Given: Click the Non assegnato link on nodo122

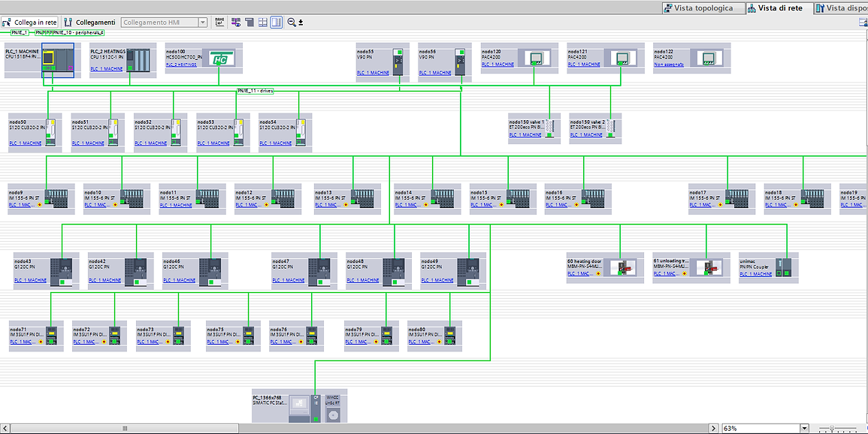Looking at the screenshot, I should coord(670,65).
